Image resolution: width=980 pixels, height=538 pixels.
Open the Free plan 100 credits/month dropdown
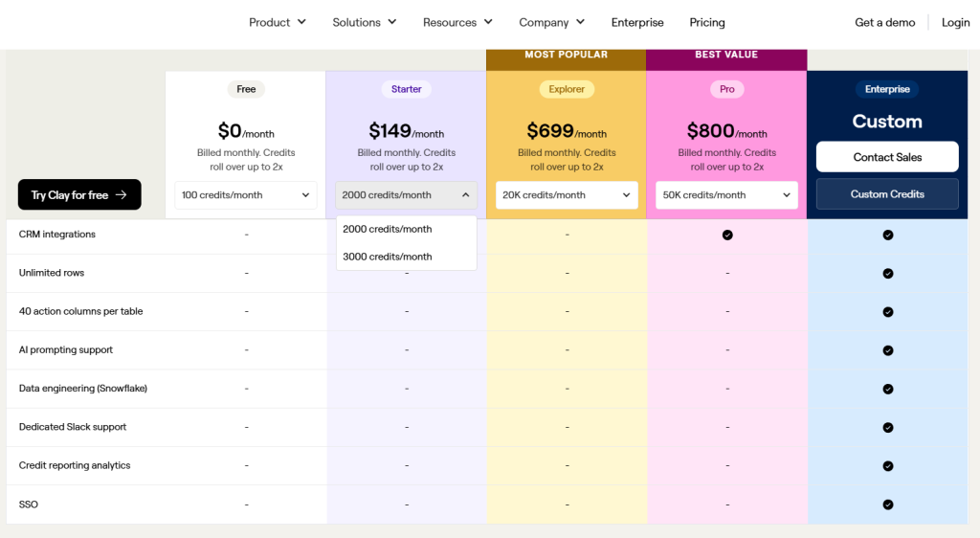point(246,195)
